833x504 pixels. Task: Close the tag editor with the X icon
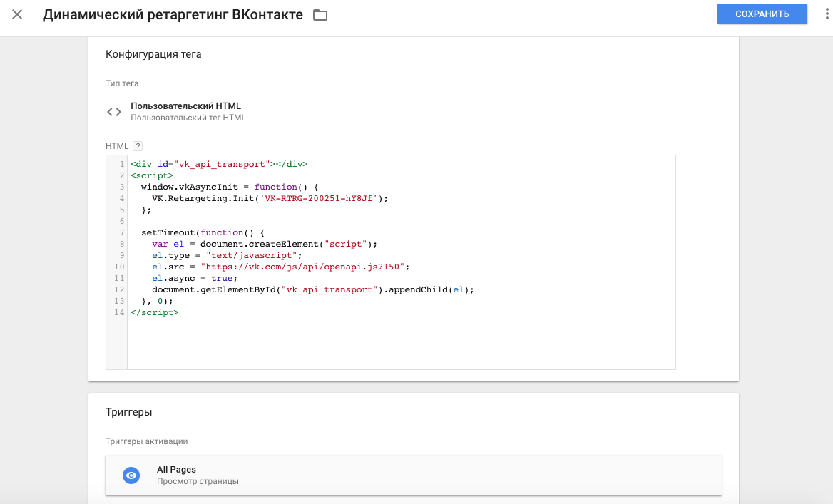tap(17, 14)
